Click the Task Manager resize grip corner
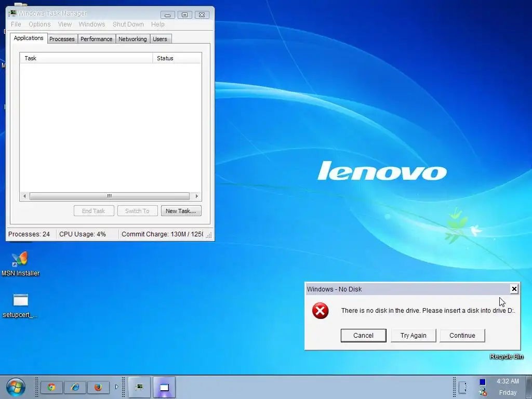This screenshot has width=532, height=399. point(209,235)
